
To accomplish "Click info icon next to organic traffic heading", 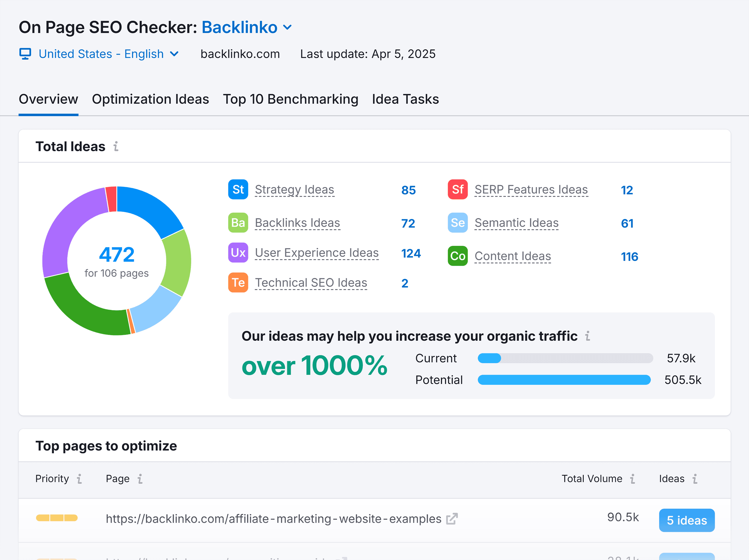I will (x=588, y=336).
